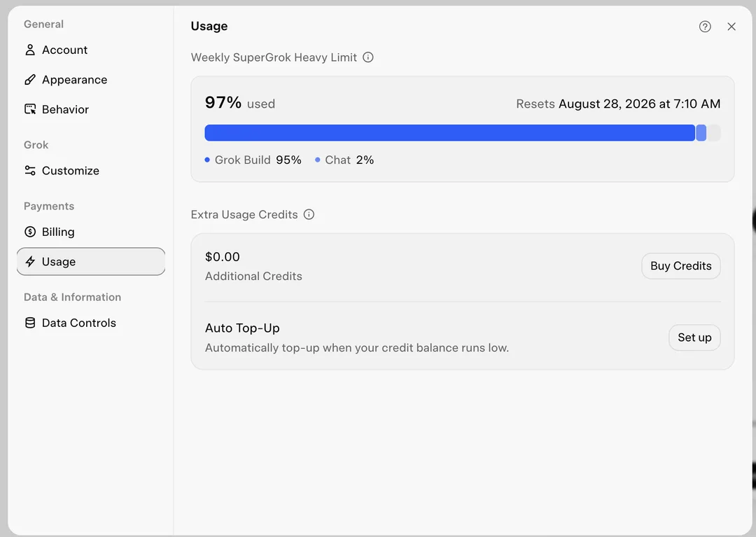Click Set up for Auto Top-Up

(694, 337)
